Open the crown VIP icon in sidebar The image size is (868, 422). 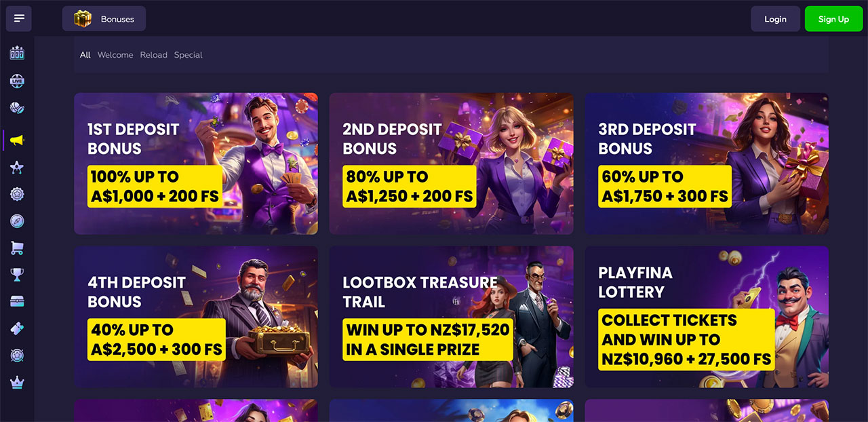point(17,383)
